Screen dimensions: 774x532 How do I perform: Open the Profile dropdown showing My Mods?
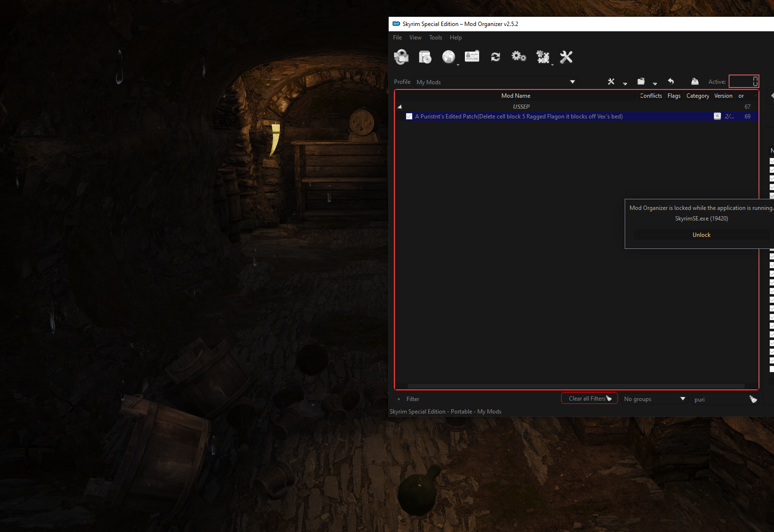(496, 82)
